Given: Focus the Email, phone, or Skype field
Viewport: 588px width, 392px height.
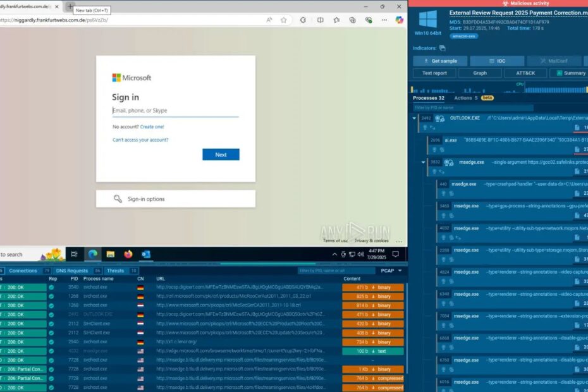Looking at the screenshot, I should click(176, 111).
